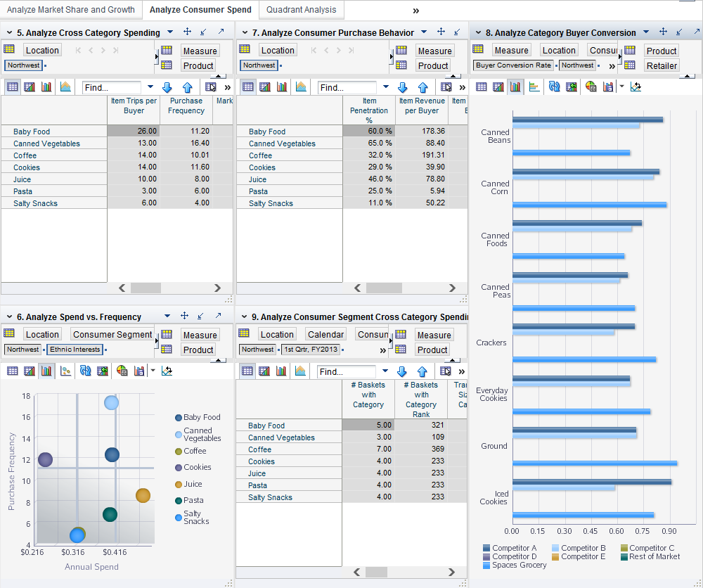Click the move icon of panel 8

pos(663,32)
